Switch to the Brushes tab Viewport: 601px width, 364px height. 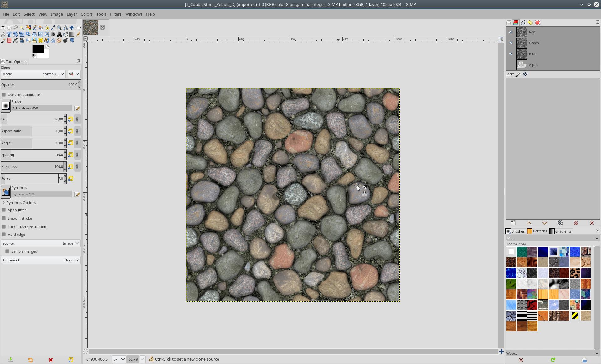pyautogui.click(x=515, y=231)
